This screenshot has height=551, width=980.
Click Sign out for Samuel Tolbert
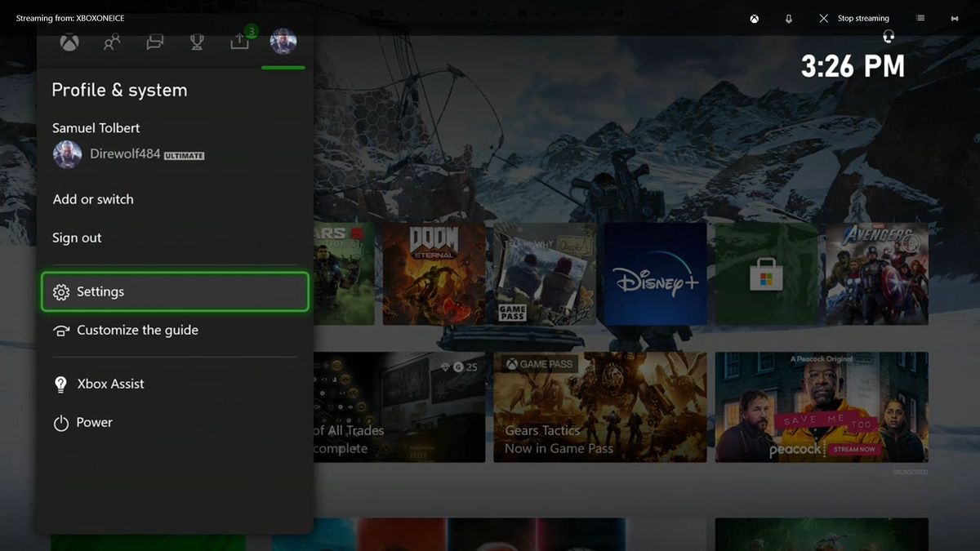click(76, 237)
